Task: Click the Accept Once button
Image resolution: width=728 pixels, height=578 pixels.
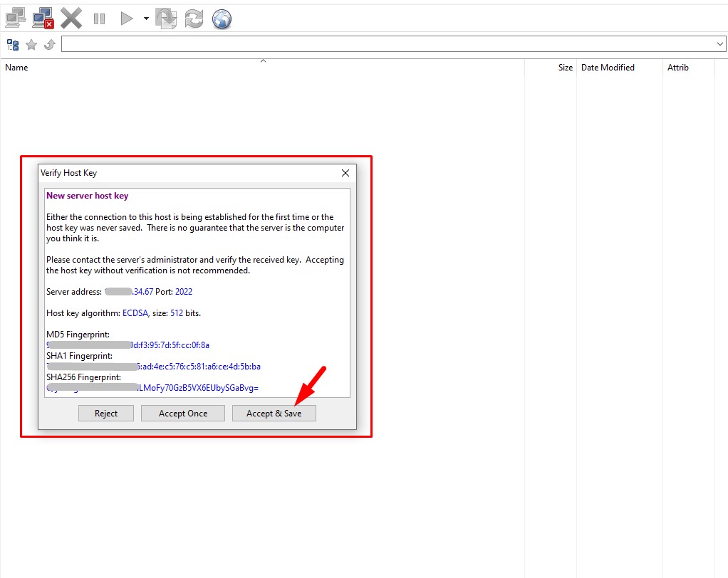Action: pyautogui.click(x=183, y=414)
